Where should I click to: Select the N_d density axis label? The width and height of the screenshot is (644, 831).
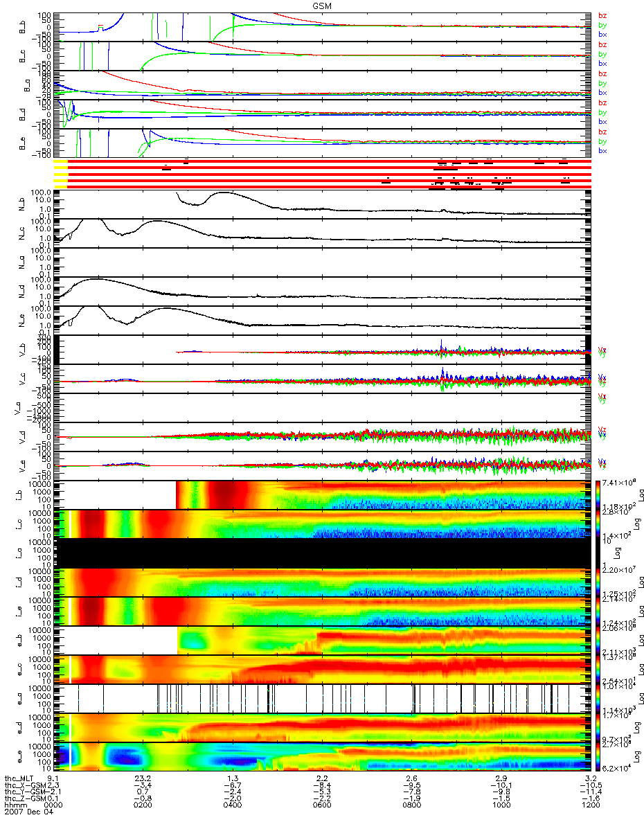pyautogui.click(x=21, y=291)
